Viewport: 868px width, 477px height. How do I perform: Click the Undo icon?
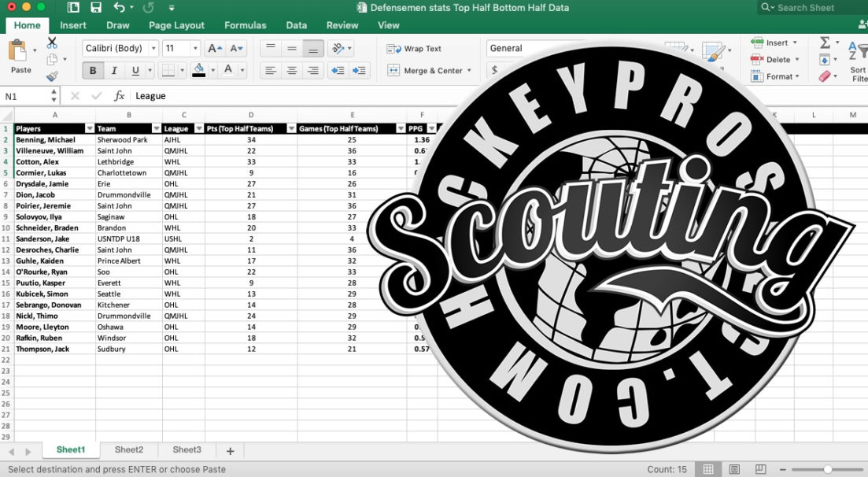click(120, 7)
